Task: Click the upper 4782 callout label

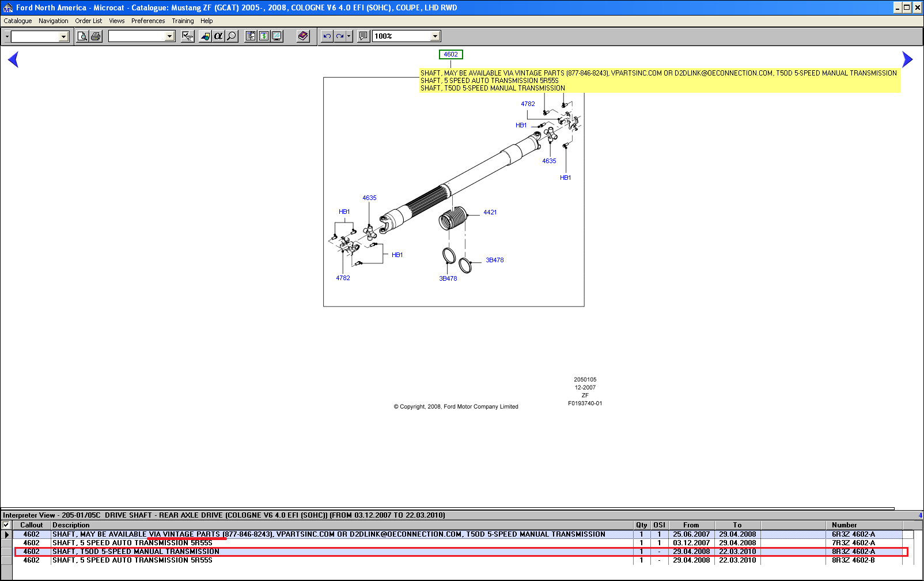Action: pos(528,104)
